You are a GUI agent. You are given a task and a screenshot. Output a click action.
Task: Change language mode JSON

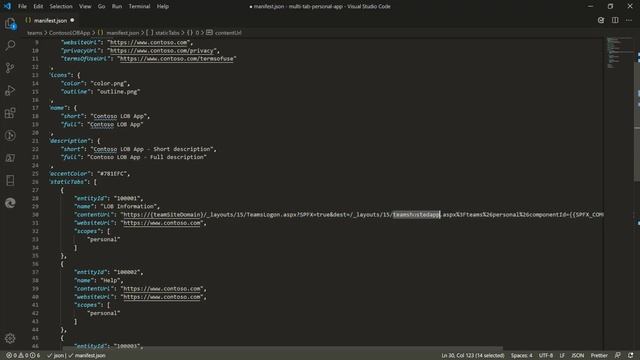(x=577, y=356)
